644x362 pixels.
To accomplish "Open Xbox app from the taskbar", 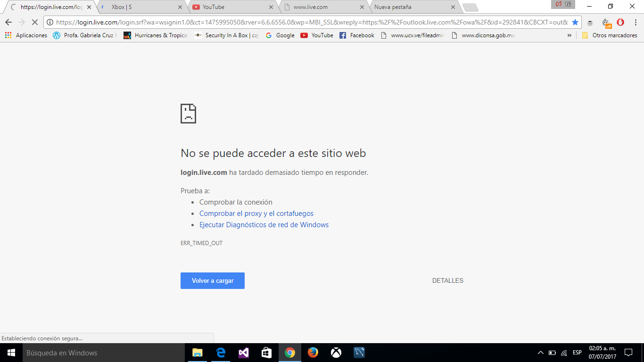I will [336, 353].
